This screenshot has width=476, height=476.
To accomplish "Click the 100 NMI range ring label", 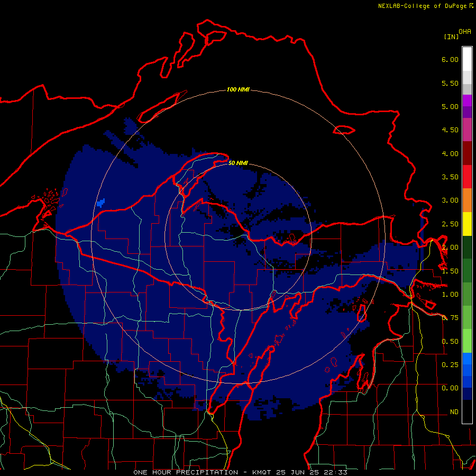I will [x=238, y=89].
